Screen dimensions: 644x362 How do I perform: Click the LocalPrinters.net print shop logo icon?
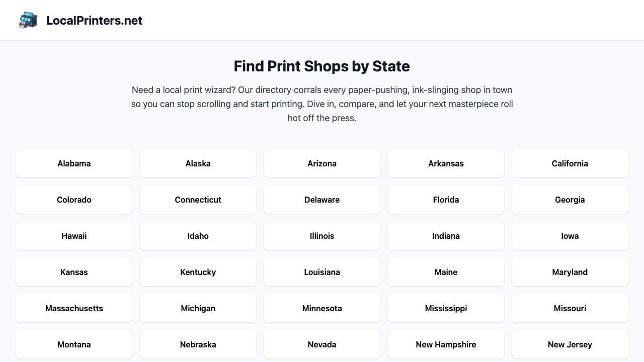coord(28,20)
